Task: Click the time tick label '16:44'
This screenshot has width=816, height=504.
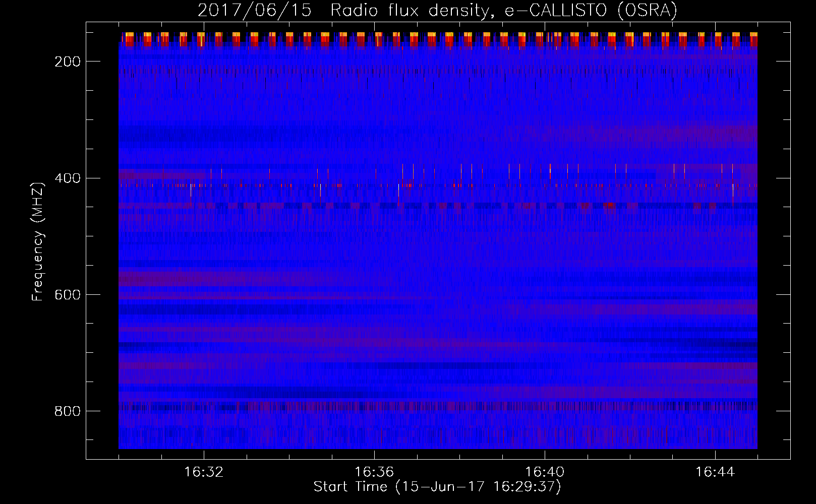Action: tap(715, 472)
